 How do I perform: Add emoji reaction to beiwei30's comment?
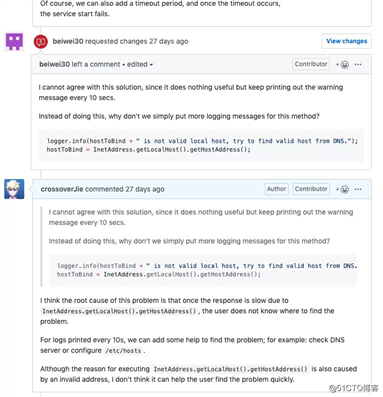(x=342, y=64)
